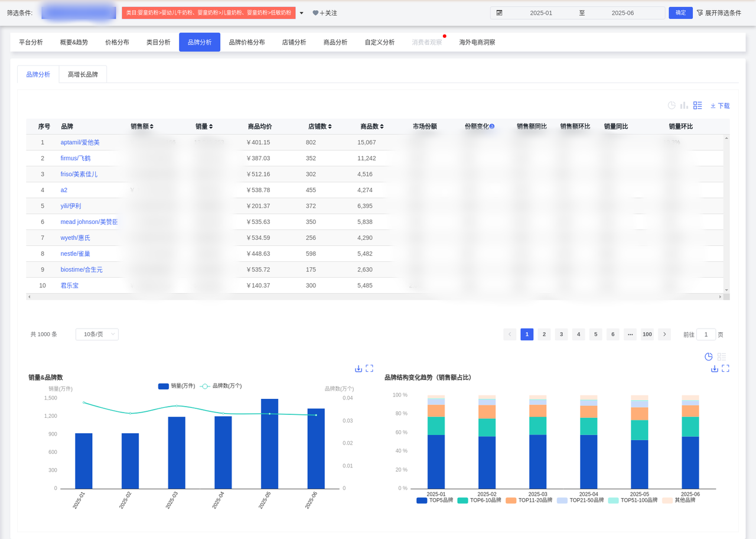Viewport: 756px width, 539px height.
Task: Click red category filter tag
Action: (x=208, y=13)
